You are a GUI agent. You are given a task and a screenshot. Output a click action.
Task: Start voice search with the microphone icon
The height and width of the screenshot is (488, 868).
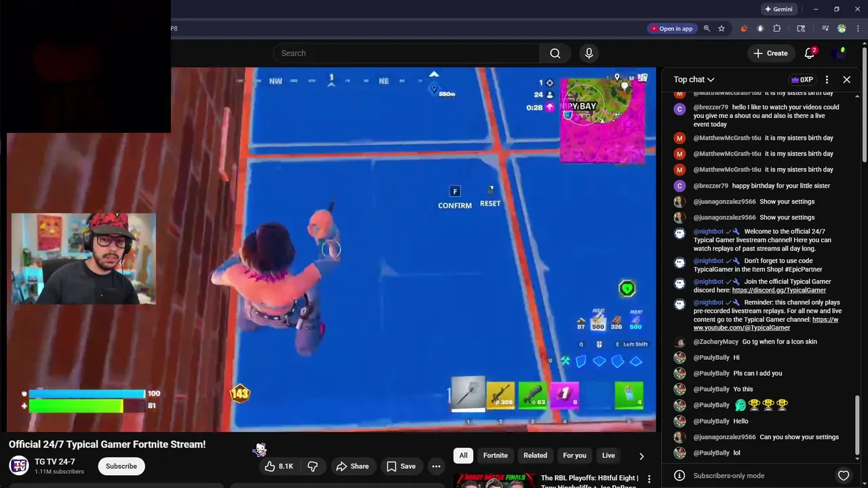click(x=589, y=53)
